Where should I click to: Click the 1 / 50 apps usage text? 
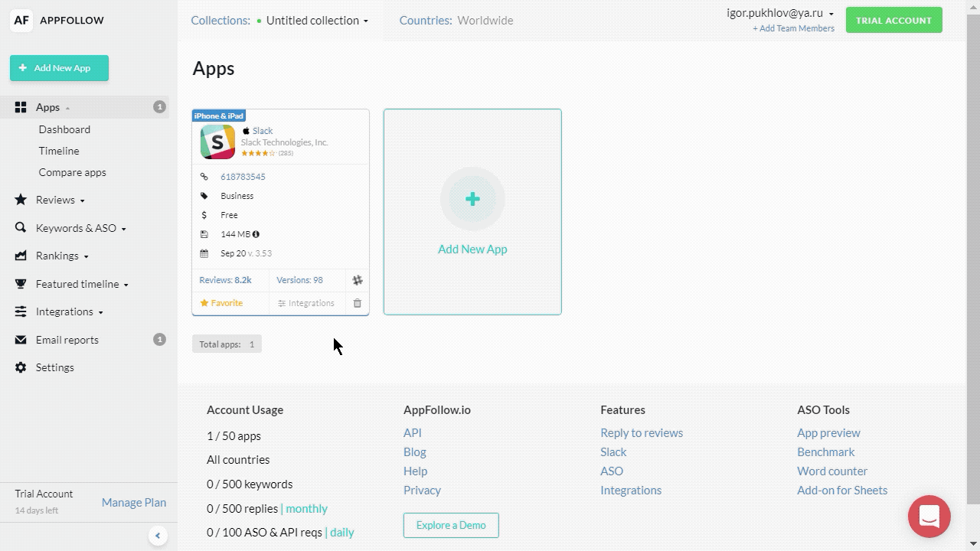pos(234,435)
